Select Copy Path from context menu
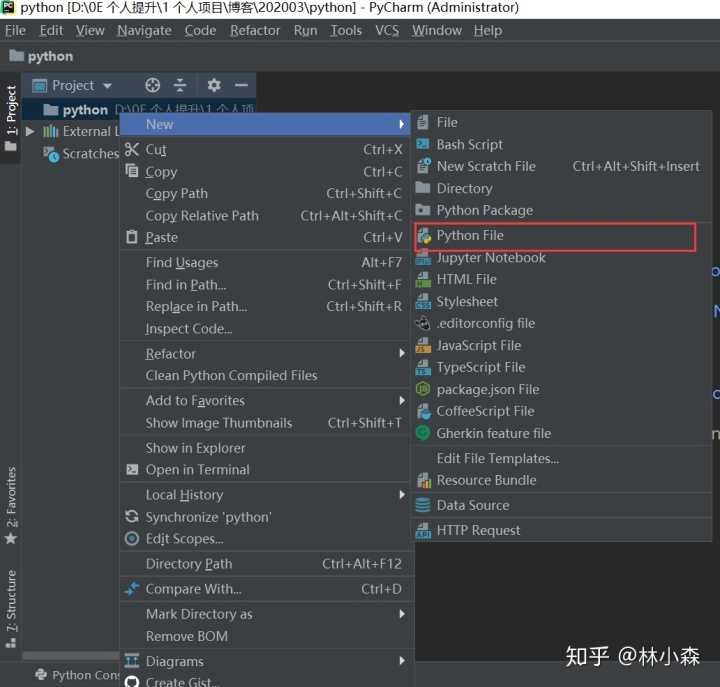 (x=267, y=193)
